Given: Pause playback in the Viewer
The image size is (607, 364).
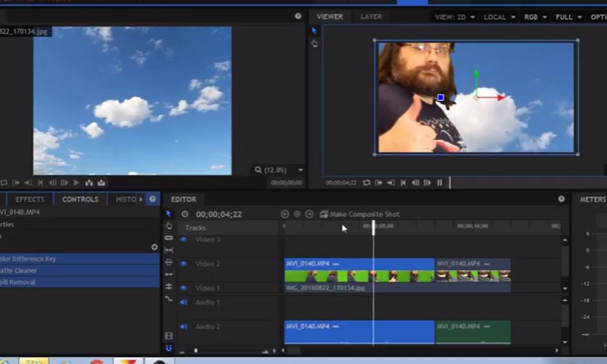Looking at the screenshot, I should pos(440,183).
